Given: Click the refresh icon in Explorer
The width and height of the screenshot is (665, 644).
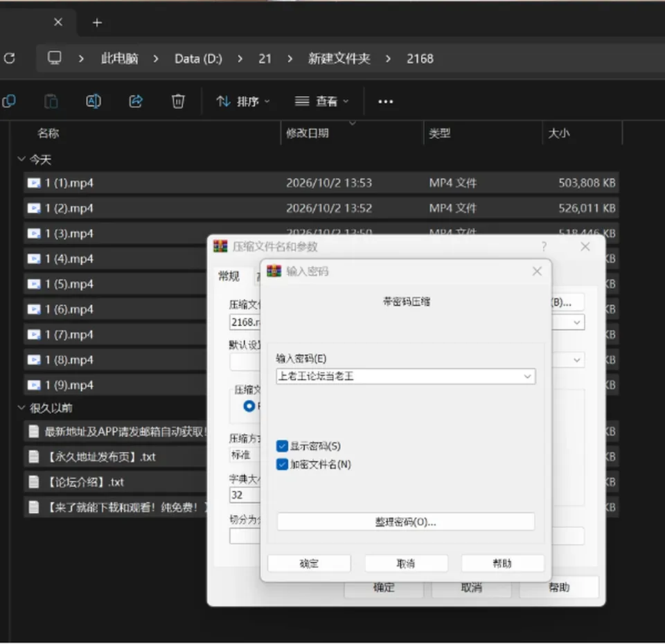Looking at the screenshot, I should point(9,58).
